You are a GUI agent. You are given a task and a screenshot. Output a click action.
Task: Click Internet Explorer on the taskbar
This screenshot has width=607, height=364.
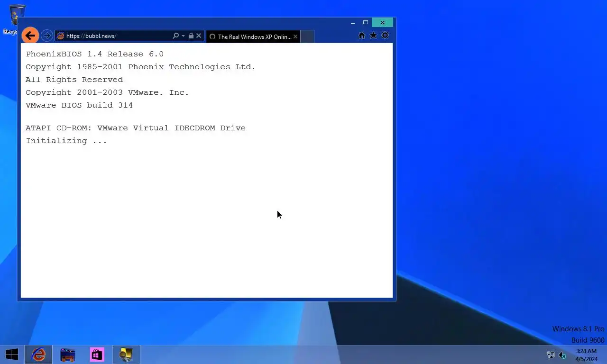38,355
